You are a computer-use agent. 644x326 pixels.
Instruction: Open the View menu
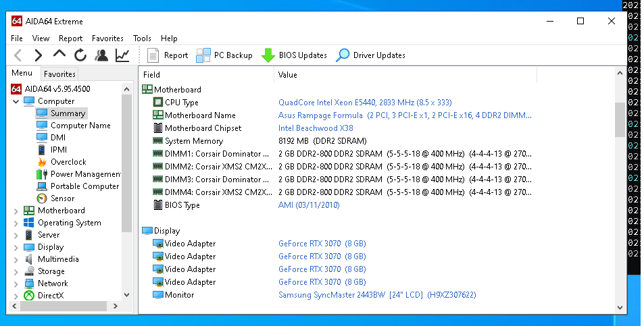[x=41, y=38]
